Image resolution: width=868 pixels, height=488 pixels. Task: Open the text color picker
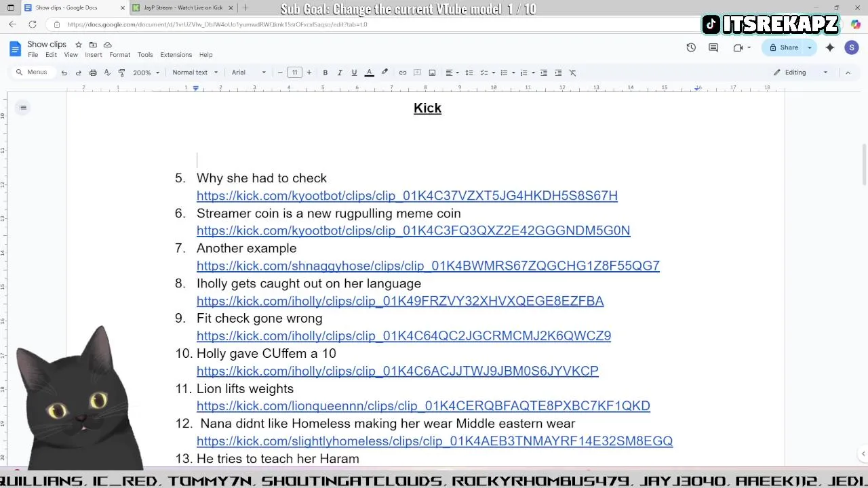[x=369, y=73]
